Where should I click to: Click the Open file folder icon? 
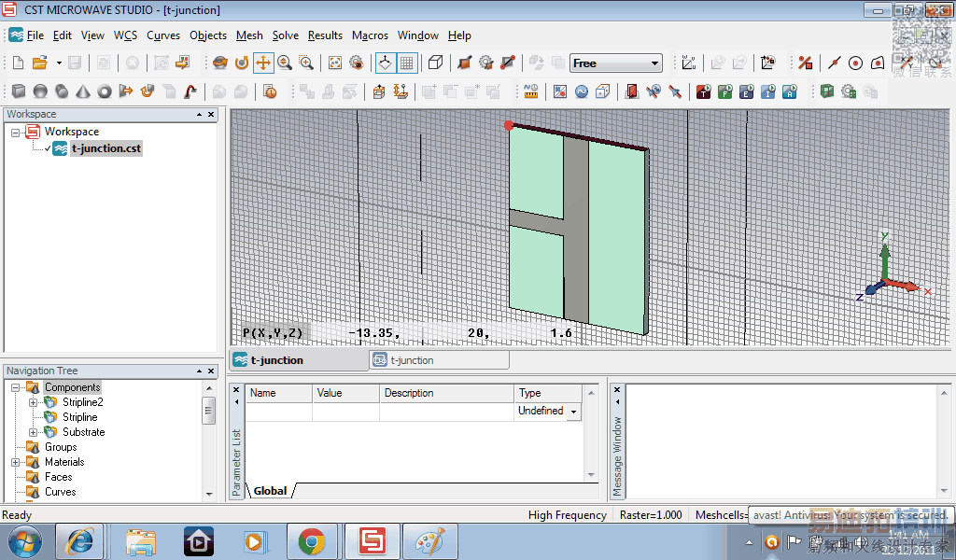click(x=39, y=63)
